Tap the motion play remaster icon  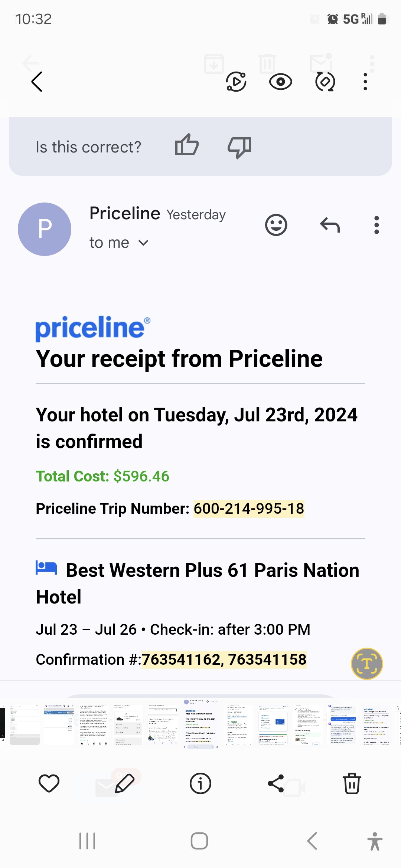pyautogui.click(x=236, y=82)
